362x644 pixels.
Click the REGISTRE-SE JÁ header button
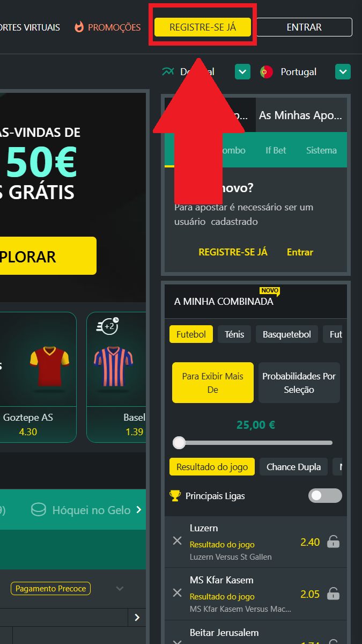point(203,27)
